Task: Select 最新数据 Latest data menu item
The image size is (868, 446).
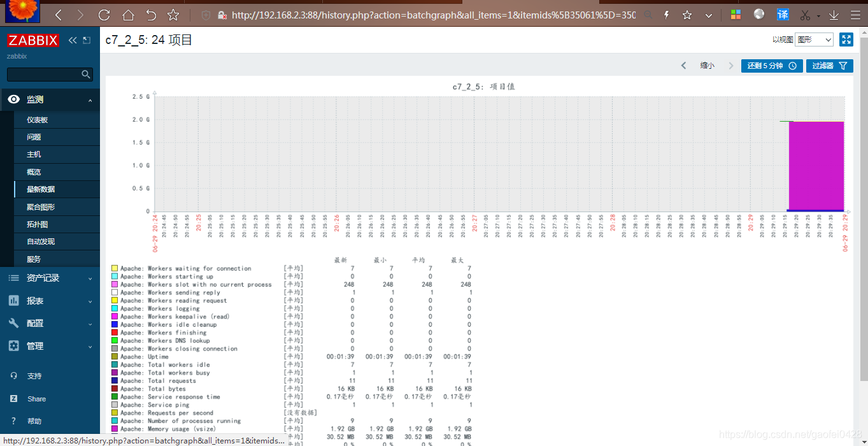Action: pyautogui.click(x=57, y=189)
